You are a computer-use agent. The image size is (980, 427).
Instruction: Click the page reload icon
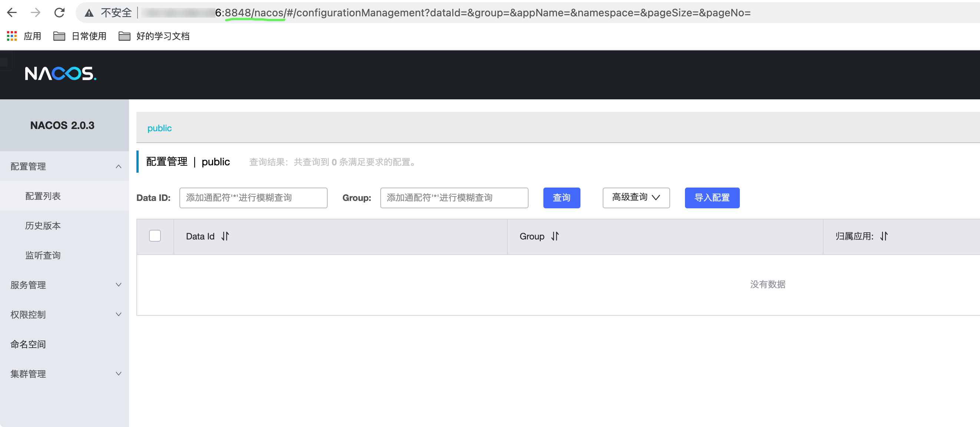tap(60, 13)
